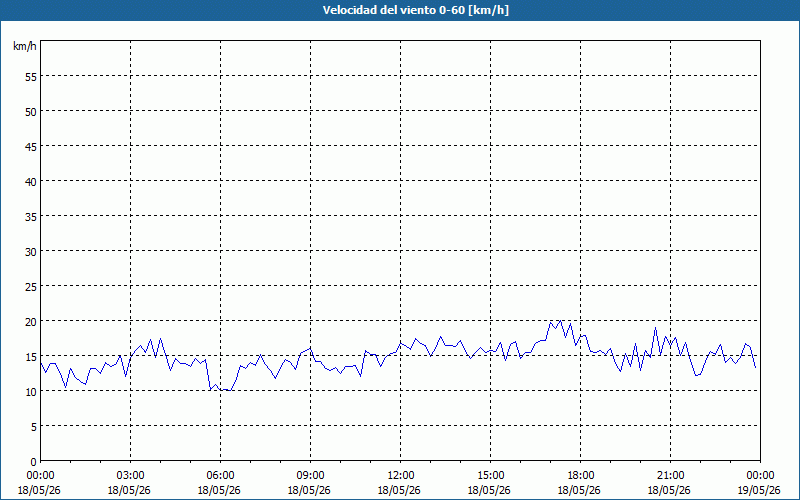Select the "15" tick on the y-axis
This screenshot has height=500, width=800.
pos(31,356)
